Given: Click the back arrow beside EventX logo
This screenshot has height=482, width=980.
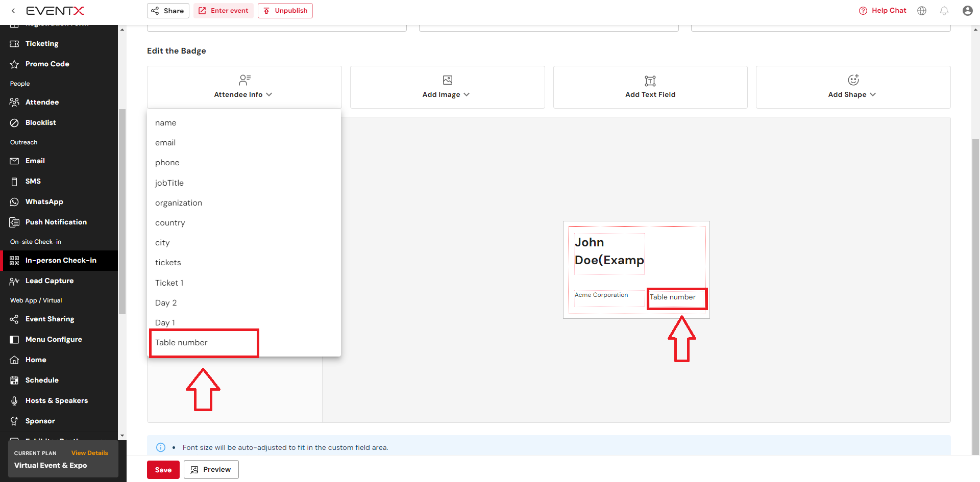Looking at the screenshot, I should pyautogui.click(x=13, y=11).
